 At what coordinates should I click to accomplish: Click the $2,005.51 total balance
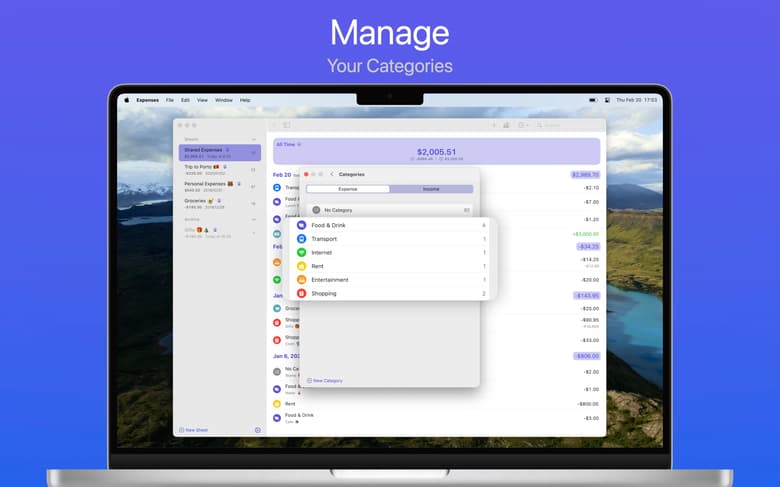[x=436, y=152]
